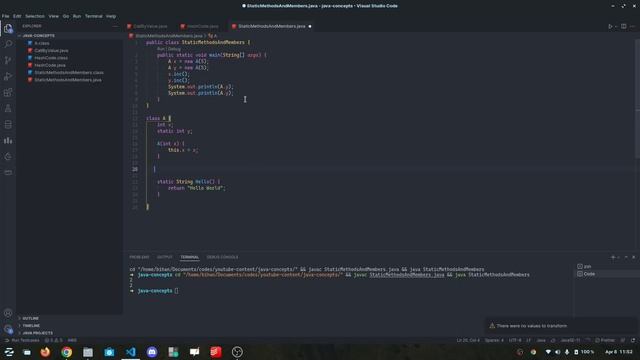Open the File menu

point(6,16)
